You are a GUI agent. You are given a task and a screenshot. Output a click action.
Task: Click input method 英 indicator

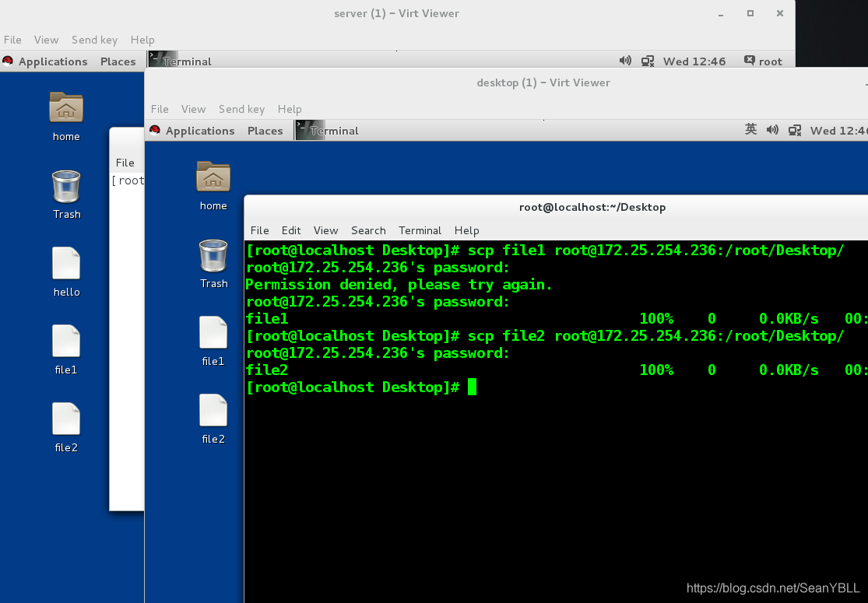tap(750, 129)
